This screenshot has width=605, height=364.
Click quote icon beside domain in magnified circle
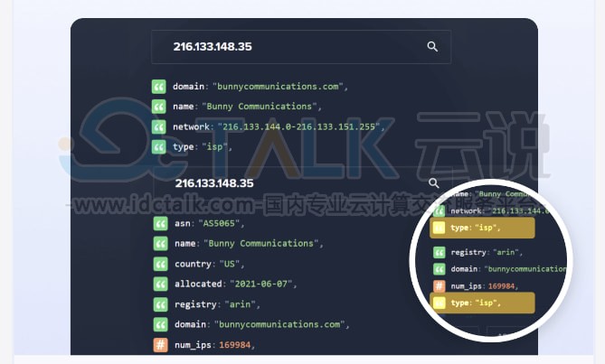(x=440, y=269)
